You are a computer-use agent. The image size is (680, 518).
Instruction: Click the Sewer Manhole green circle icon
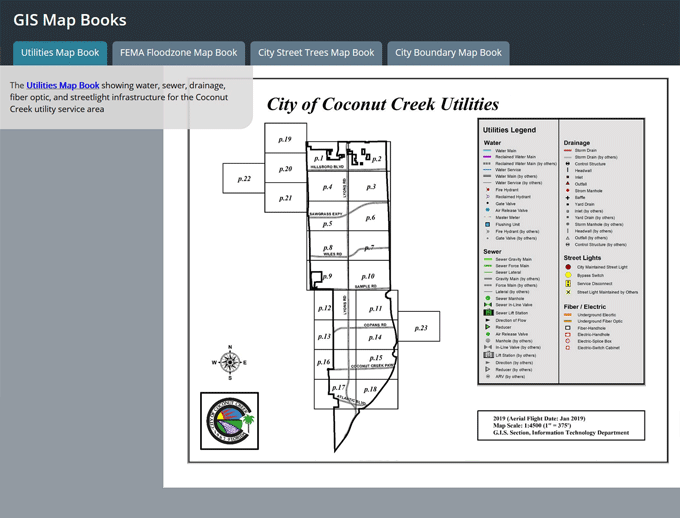487,298
